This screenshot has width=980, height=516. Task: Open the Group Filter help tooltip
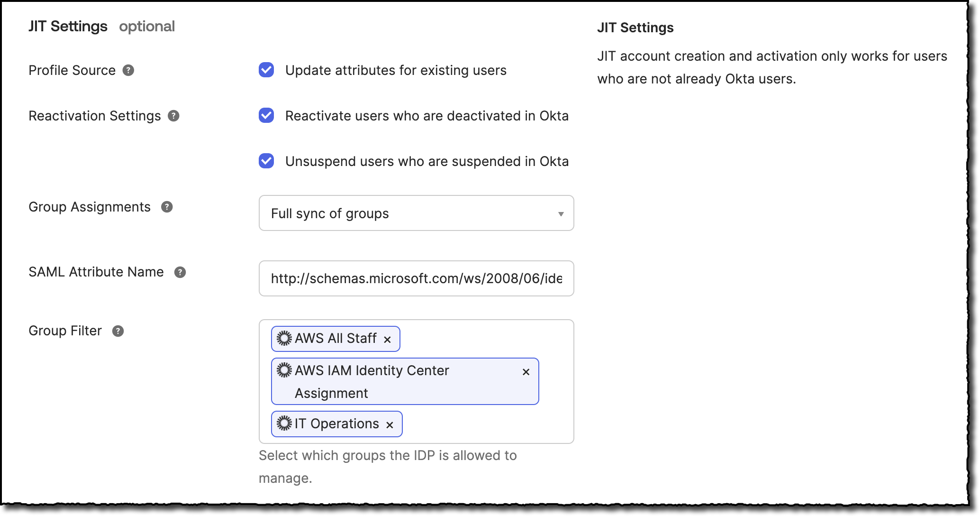(118, 331)
